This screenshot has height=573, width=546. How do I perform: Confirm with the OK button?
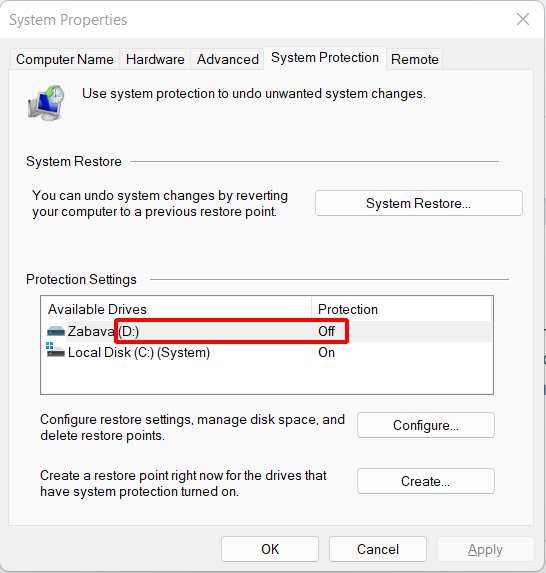270,549
